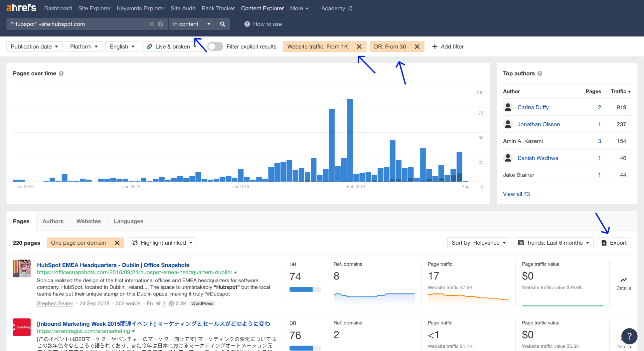Open Trends: Last 6 months dropdown
Viewport: 644px width, 351px height.
[x=554, y=243]
